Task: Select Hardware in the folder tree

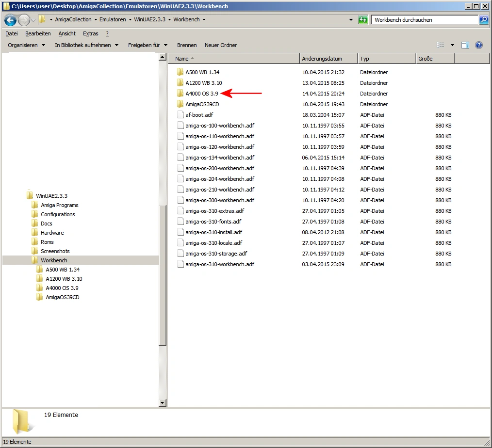Action: (52, 233)
